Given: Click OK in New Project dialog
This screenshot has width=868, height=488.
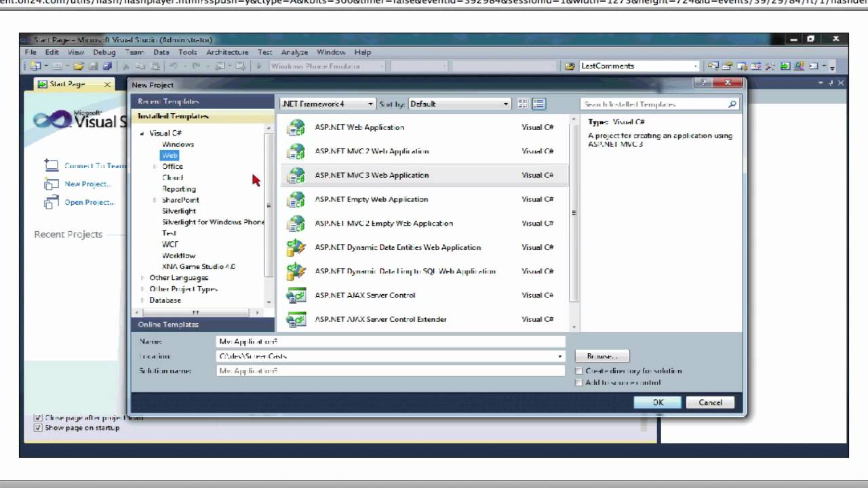Looking at the screenshot, I should click(658, 403).
